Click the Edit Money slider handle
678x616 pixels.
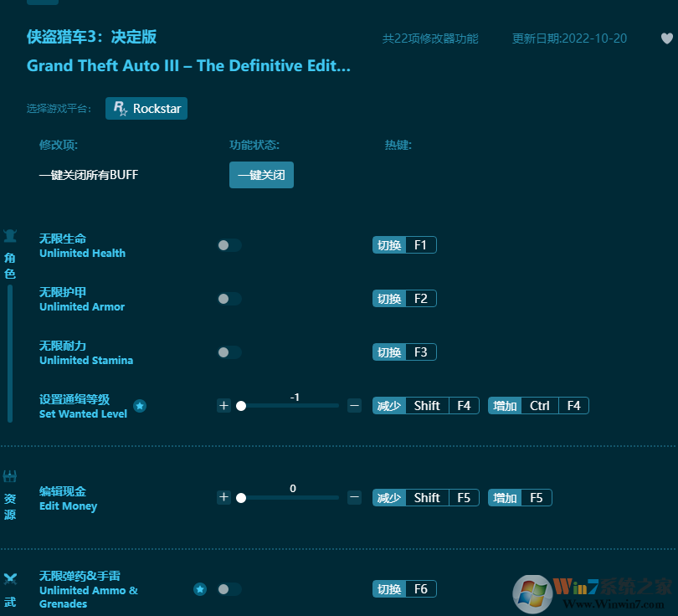point(242,497)
